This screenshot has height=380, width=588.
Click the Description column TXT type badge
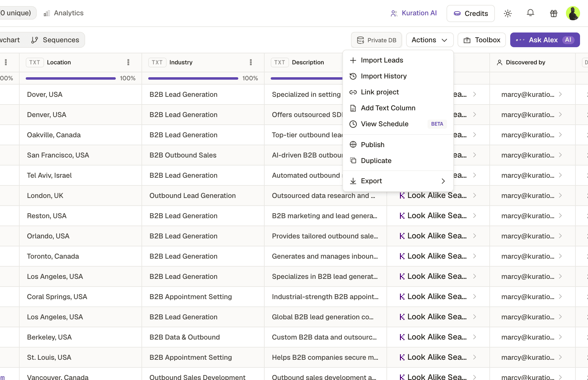pos(280,63)
